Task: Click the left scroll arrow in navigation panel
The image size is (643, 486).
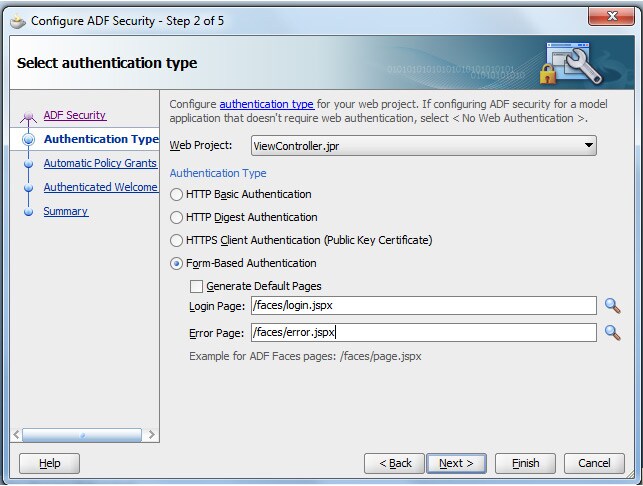Action: pyautogui.click(x=16, y=435)
